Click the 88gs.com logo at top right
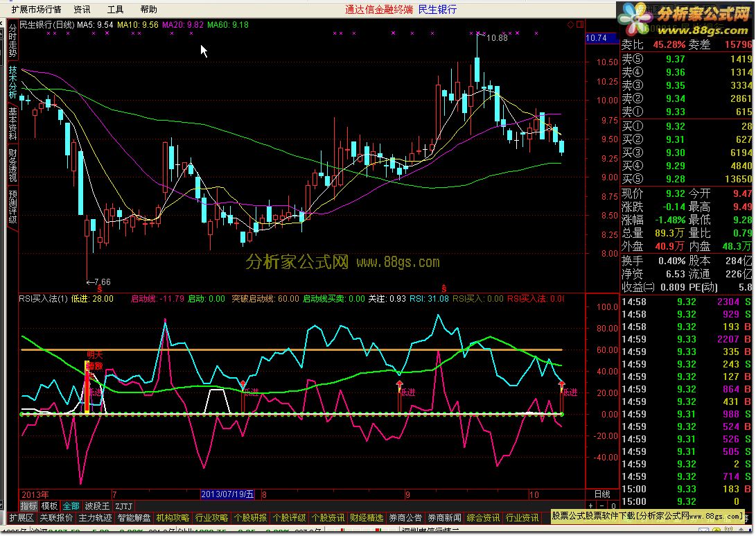The width and height of the screenshot is (756, 536). (685, 19)
